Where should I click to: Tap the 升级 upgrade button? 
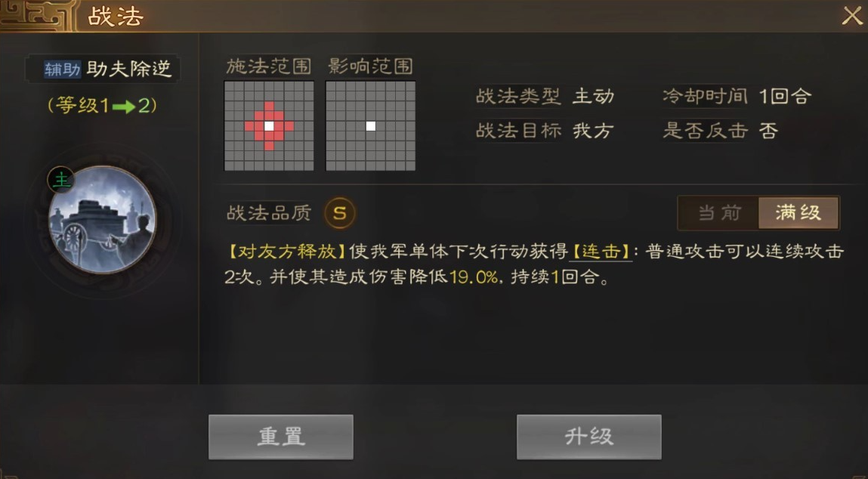point(589,437)
